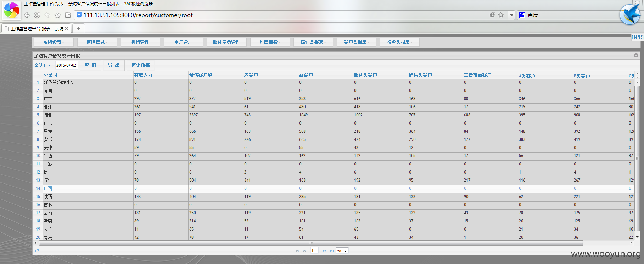
Task: Click the scroll left arrow of horizontal scrollbar
Action: (35, 243)
